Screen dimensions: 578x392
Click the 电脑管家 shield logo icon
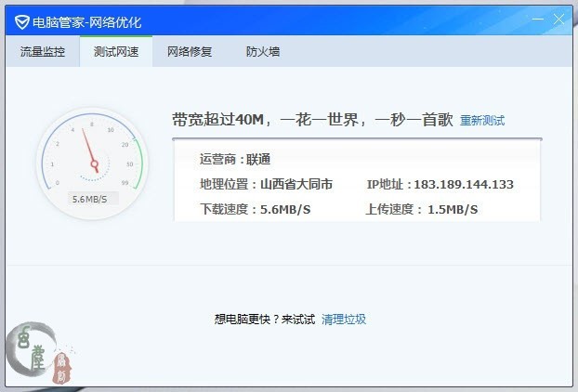[21, 22]
